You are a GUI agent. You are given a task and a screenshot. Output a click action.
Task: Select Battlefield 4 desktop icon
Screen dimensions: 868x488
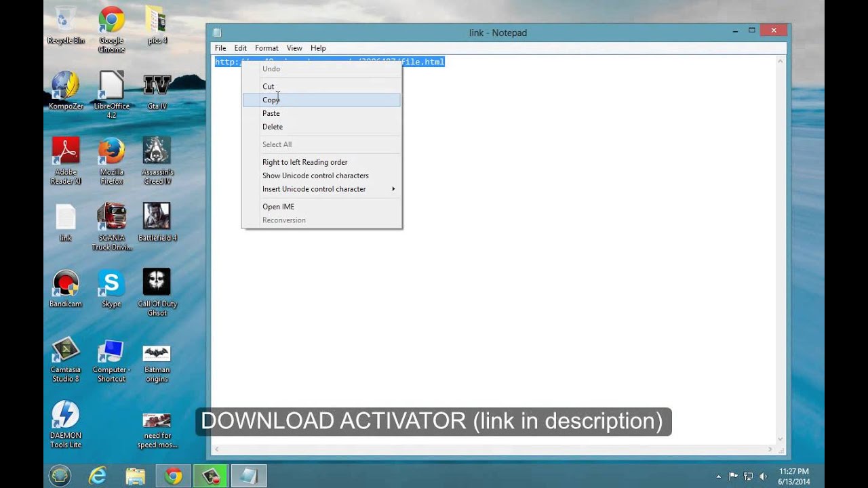point(157,222)
